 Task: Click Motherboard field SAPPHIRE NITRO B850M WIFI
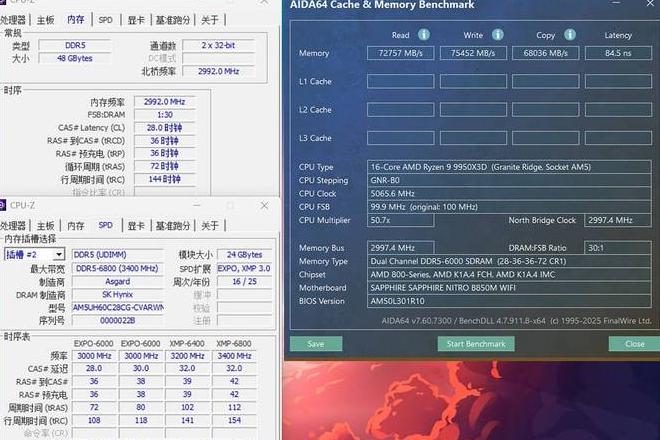pyautogui.click(x=509, y=288)
